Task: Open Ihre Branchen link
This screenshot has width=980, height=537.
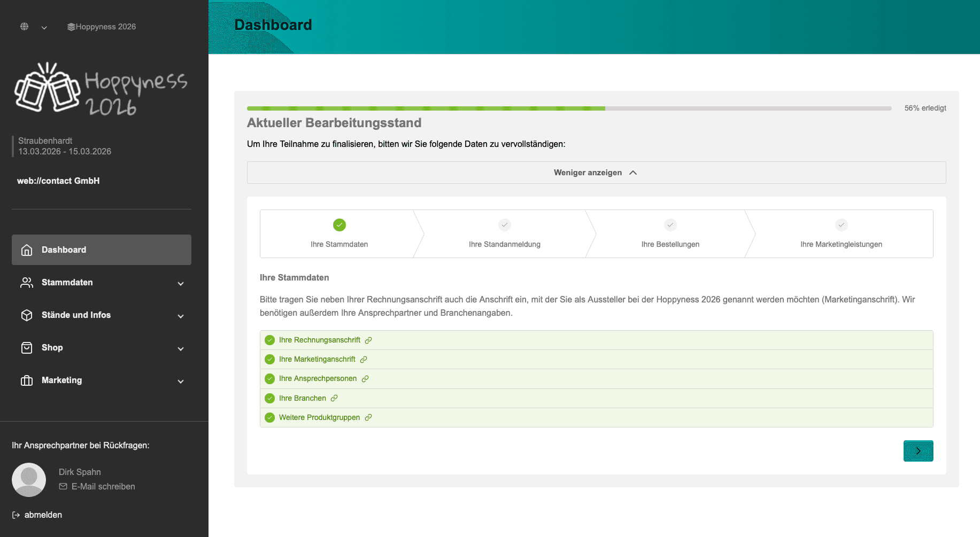Action: pyautogui.click(x=303, y=398)
